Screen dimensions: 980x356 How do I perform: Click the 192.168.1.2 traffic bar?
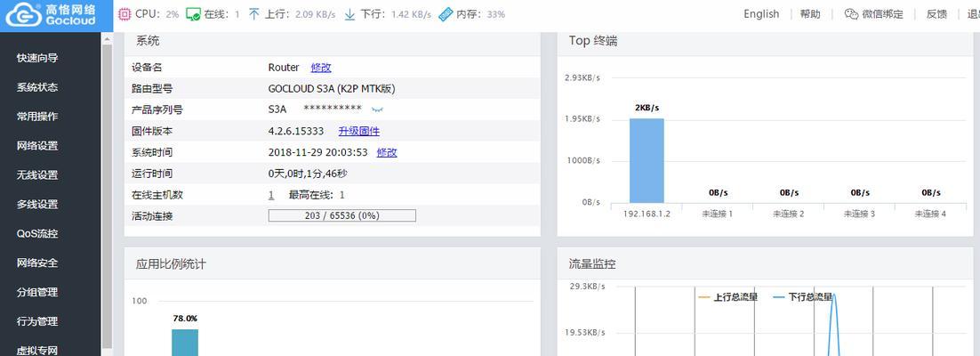click(x=647, y=161)
